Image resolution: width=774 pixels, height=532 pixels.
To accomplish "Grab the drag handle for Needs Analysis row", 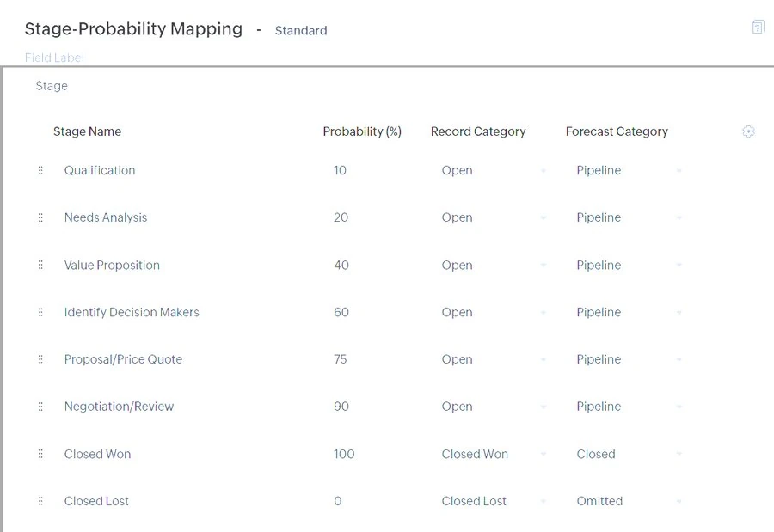I will (40, 217).
